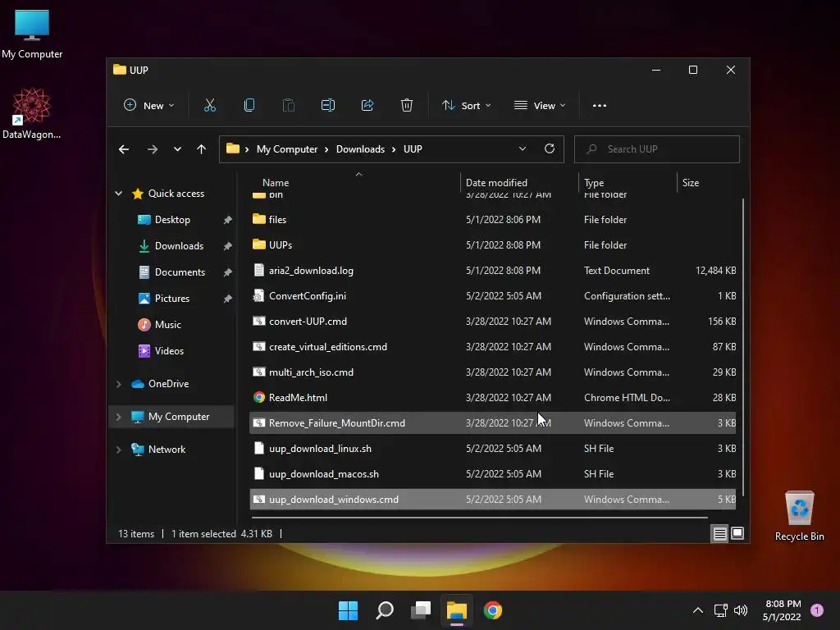Open the Sort dropdown

pyautogui.click(x=466, y=106)
